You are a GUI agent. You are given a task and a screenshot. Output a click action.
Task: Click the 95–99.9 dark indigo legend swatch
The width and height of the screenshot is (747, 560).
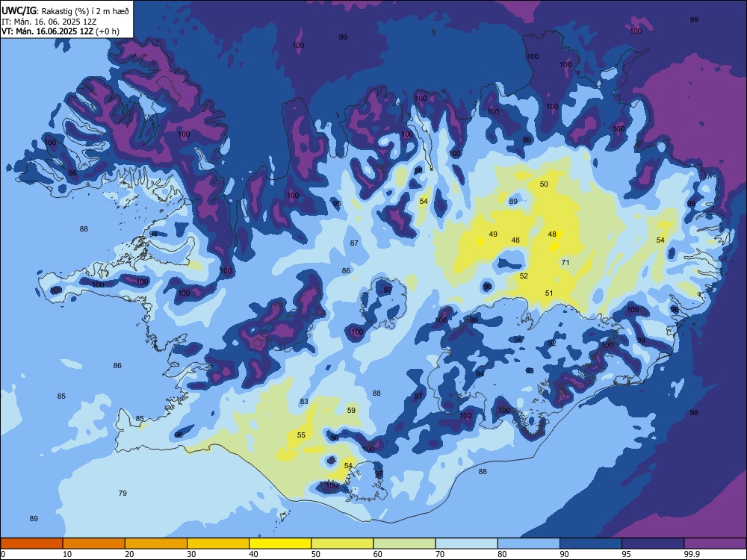click(x=653, y=544)
